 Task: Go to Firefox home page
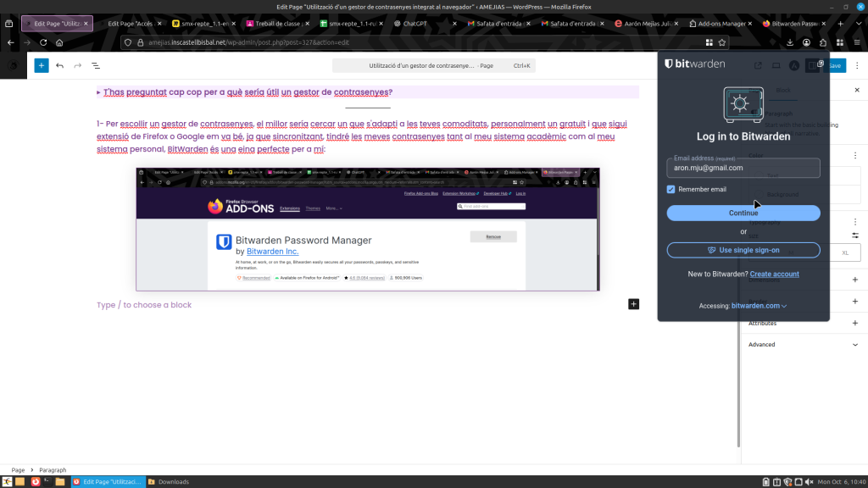tap(59, 42)
